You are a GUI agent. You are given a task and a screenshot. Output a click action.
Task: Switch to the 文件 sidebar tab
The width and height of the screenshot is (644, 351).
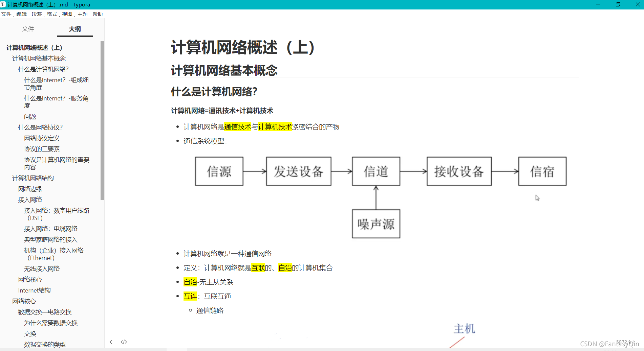pyautogui.click(x=28, y=29)
